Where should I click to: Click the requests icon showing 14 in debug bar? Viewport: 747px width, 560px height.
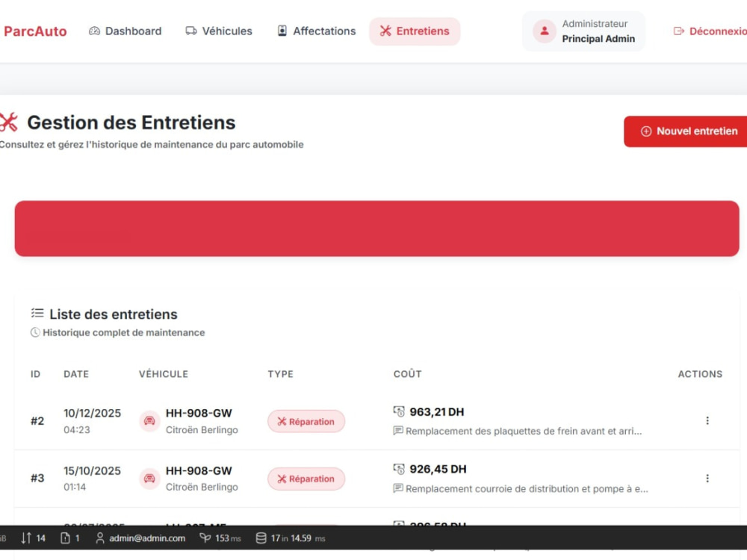click(x=33, y=538)
